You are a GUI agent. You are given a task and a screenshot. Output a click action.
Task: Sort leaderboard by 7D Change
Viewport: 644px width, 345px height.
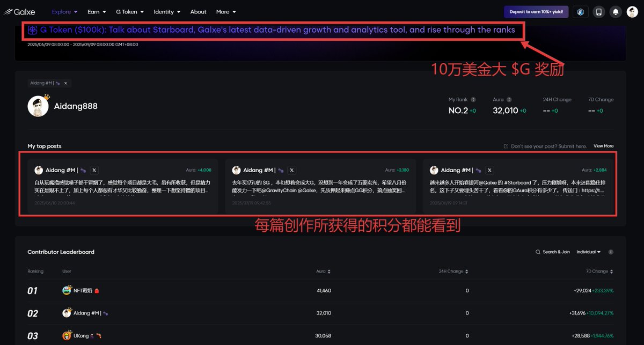[x=599, y=271]
